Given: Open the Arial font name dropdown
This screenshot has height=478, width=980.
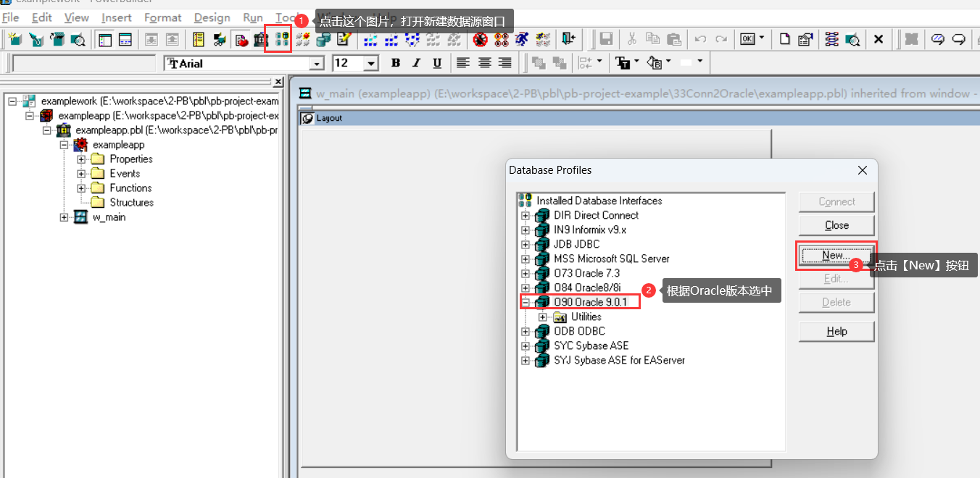Looking at the screenshot, I should (x=316, y=64).
